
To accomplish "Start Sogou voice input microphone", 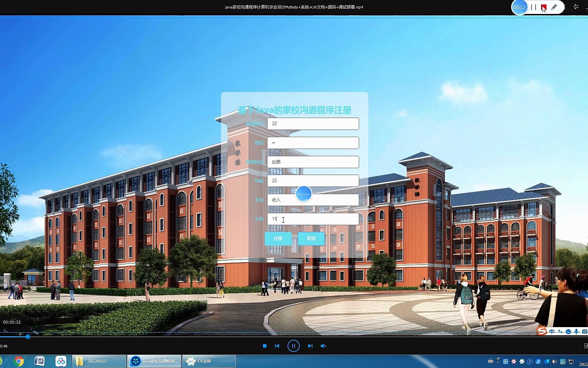I will [576, 332].
